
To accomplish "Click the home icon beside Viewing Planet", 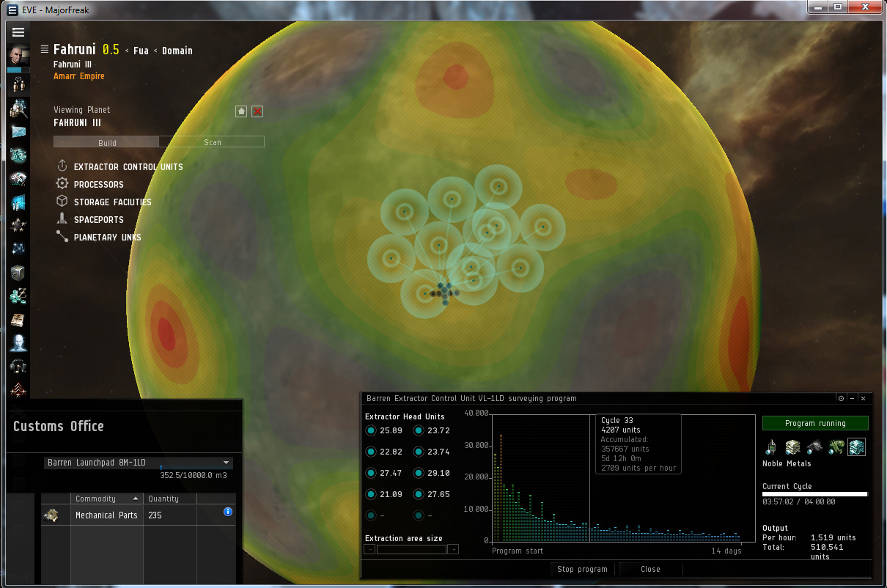I will point(241,111).
